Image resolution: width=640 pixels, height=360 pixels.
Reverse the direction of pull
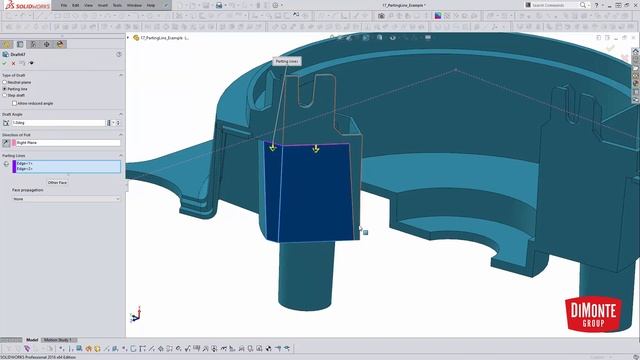click(6, 142)
